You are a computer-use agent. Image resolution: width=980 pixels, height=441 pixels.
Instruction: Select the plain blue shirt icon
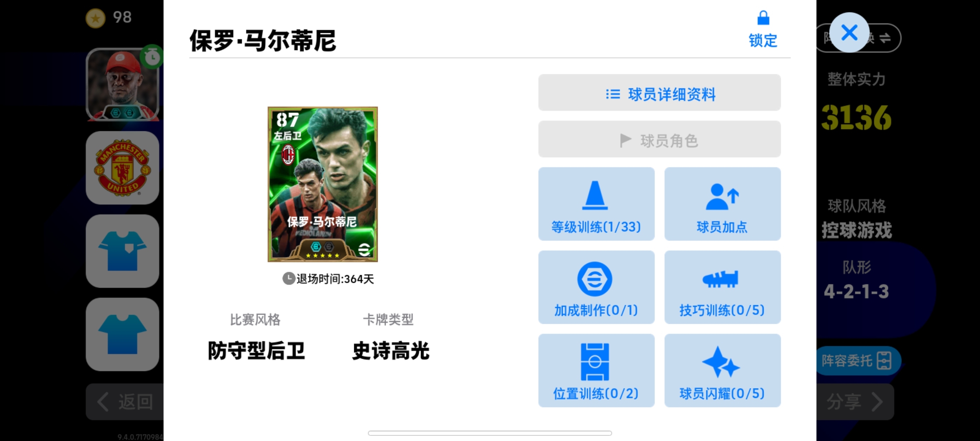(x=122, y=335)
